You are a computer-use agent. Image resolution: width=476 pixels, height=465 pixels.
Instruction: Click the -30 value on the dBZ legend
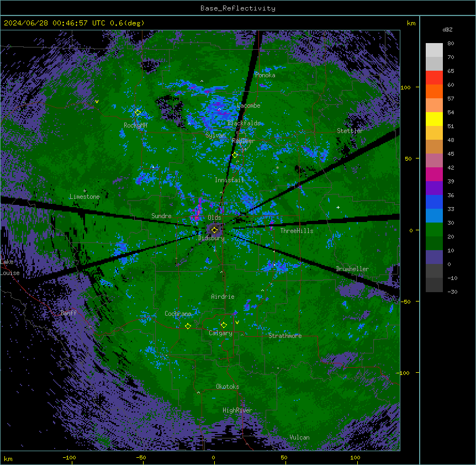click(452, 292)
